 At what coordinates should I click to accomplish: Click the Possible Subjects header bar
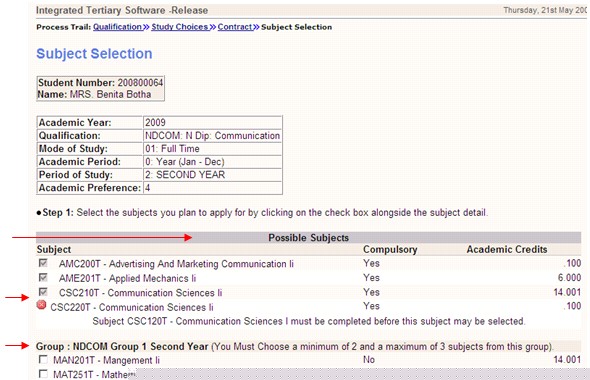pyautogui.click(x=309, y=237)
